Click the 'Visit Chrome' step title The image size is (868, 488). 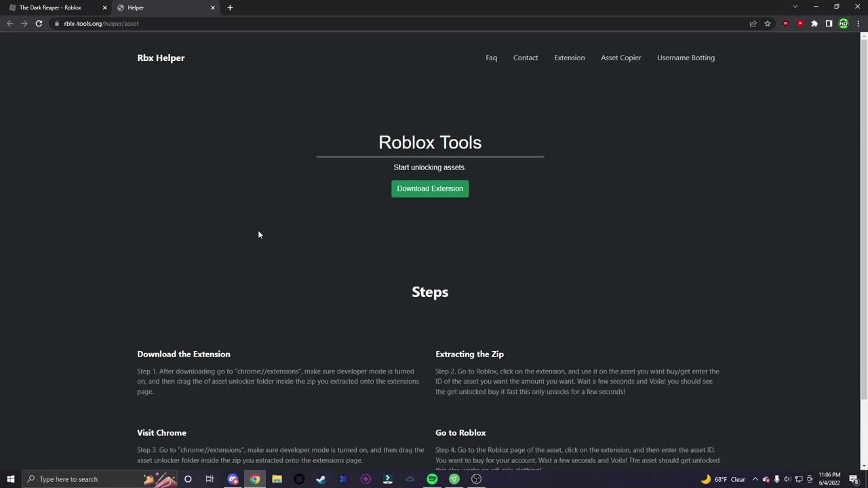coord(161,432)
